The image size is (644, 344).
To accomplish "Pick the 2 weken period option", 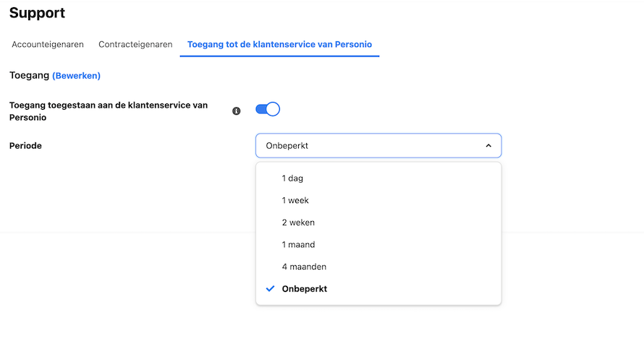I will click(378, 223).
